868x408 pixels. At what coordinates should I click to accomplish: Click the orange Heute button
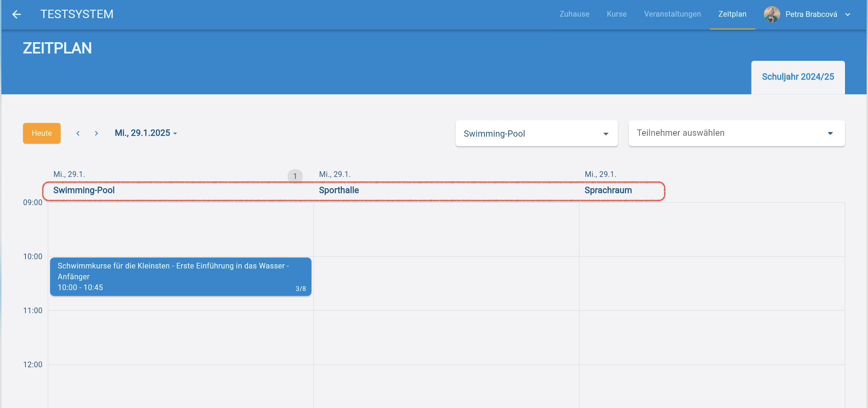click(x=42, y=133)
